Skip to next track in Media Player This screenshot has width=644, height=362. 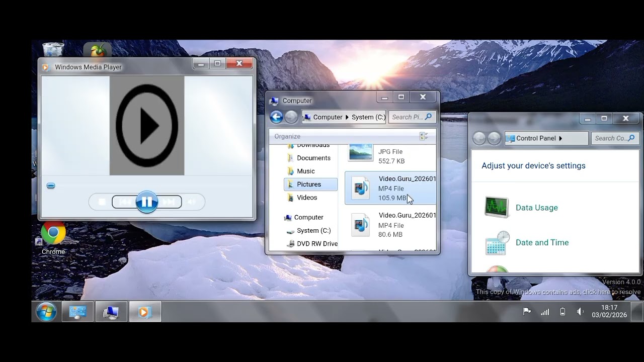(x=169, y=202)
